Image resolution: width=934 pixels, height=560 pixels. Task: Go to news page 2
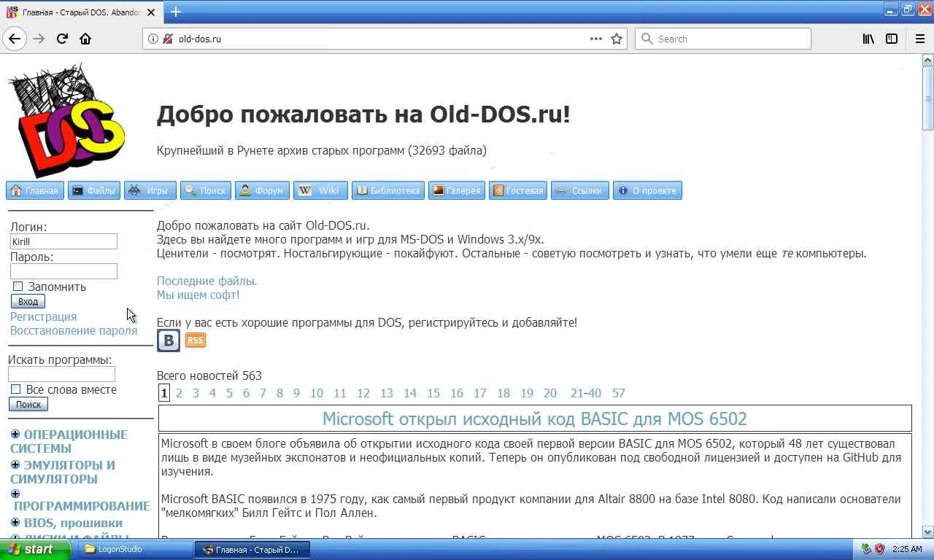click(x=179, y=393)
